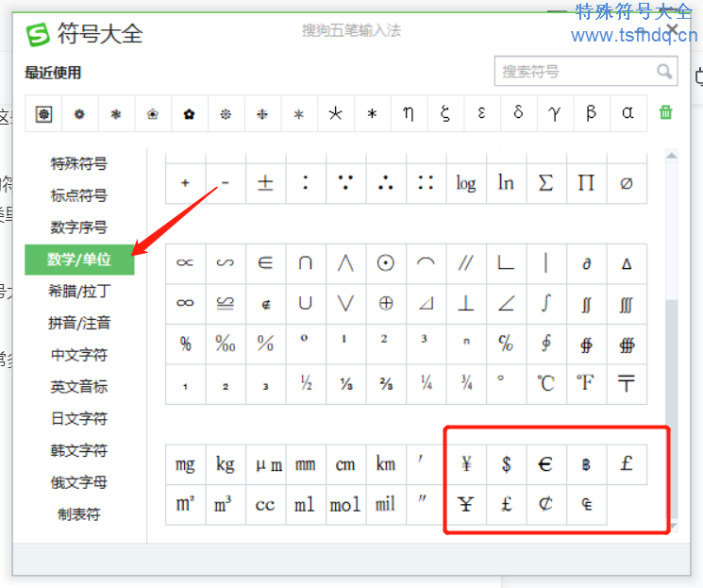The height and width of the screenshot is (588, 703).
Task: Insert the circled dot ⊙ symbol
Action: [x=386, y=262]
